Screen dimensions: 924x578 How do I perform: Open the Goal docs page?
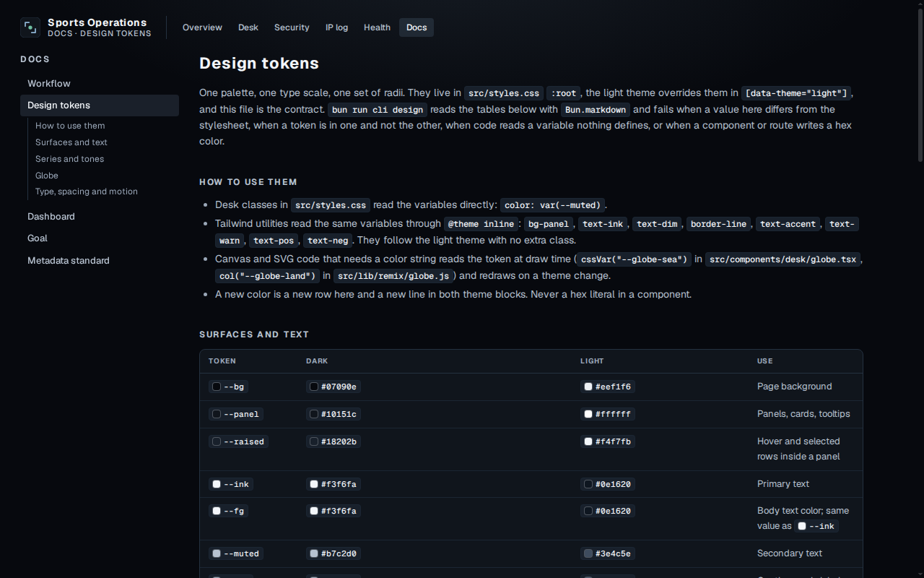(x=100, y=238)
